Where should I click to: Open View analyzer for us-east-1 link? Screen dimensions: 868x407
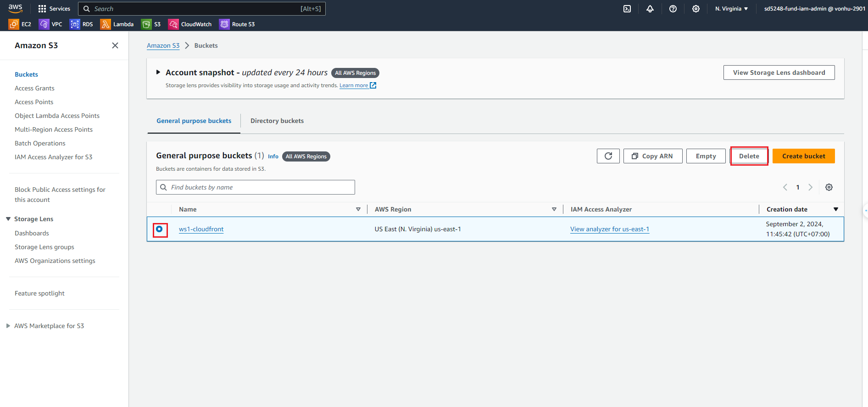[610, 229]
